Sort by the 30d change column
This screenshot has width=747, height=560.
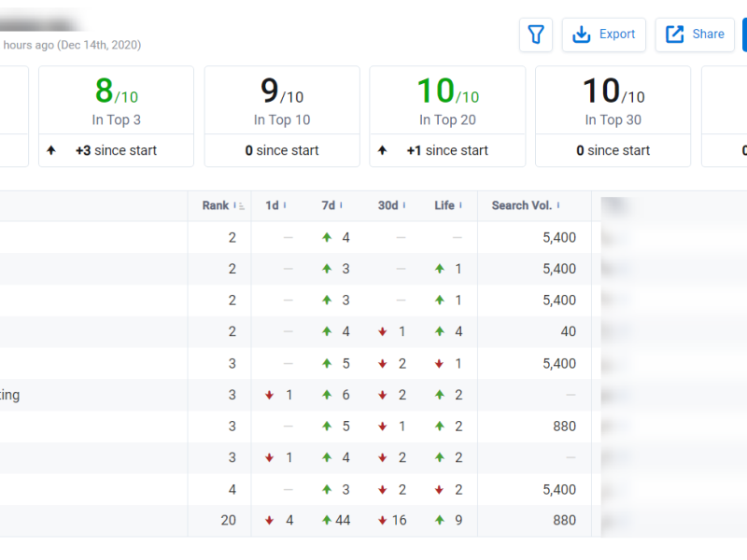coord(388,205)
